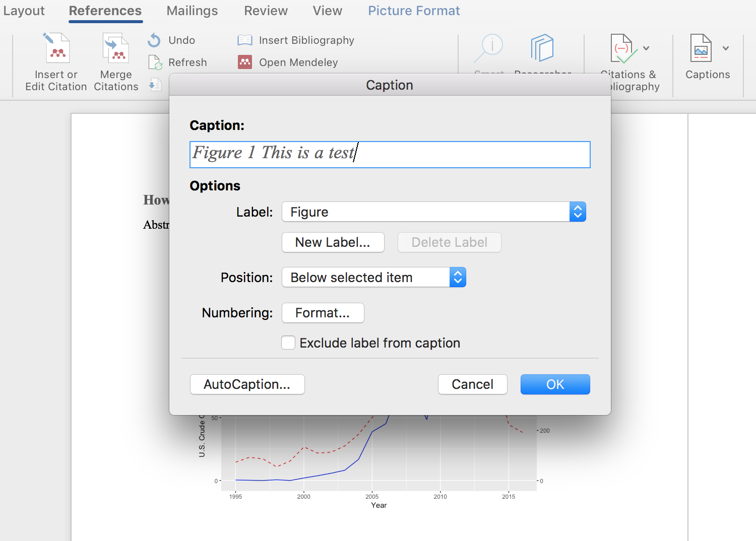Click the Insert or Edit Citation icon
This screenshot has width=756, height=541.
coord(56,48)
